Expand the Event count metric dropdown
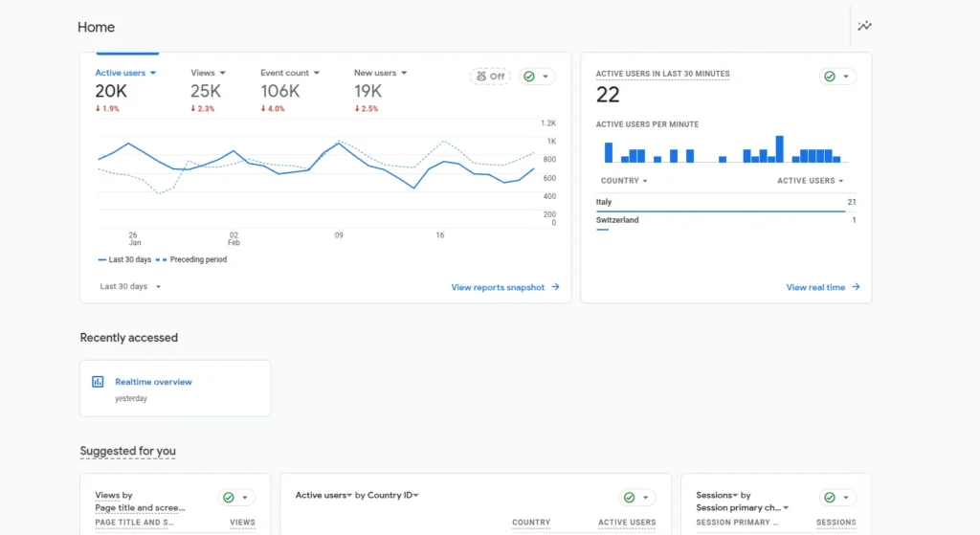 click(x=316, y=73)
